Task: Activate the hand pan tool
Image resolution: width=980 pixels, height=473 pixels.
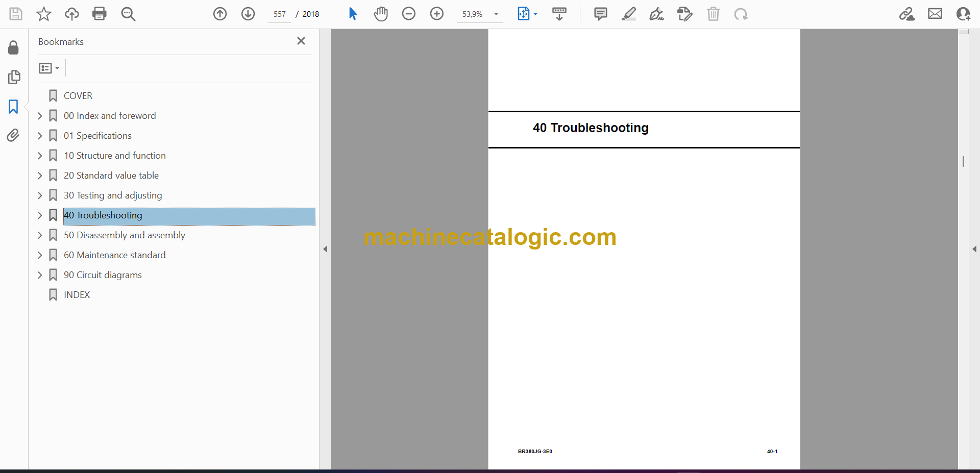Action: point(381,14)
